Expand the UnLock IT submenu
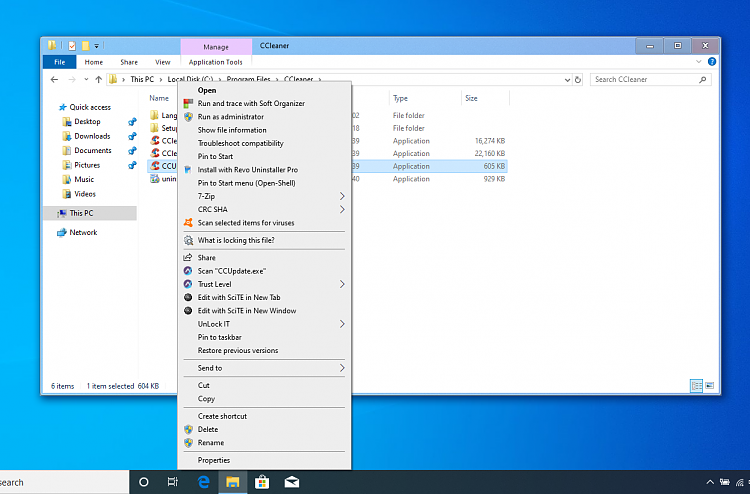The height and width of the screenshot is (494, 750). coord(264,324)
